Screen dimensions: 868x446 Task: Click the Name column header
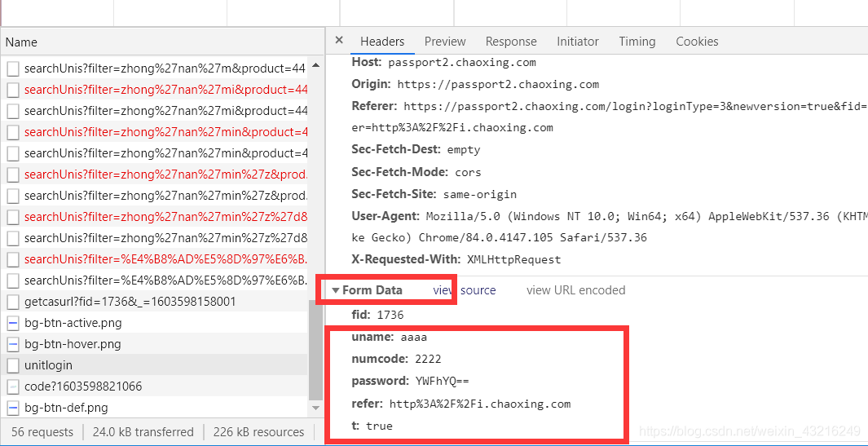22,42
